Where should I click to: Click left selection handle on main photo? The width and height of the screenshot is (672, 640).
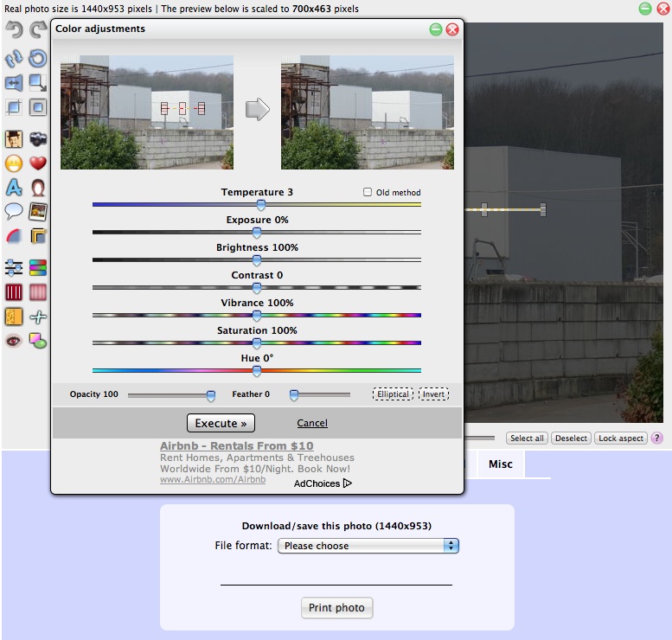pyautogui.click(x=484, y=209)
